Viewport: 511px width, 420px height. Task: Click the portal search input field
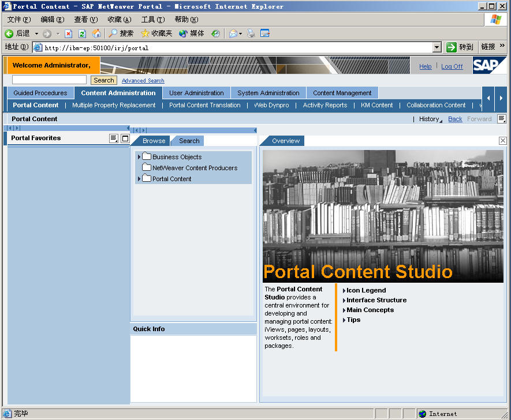49,80
